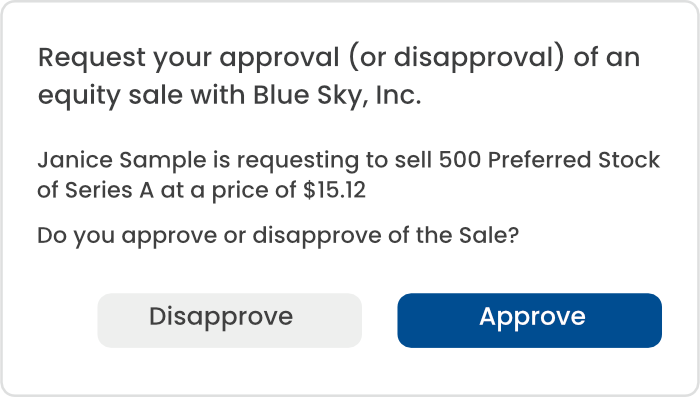Click the words 'of the Sale?'

[454, 235]
